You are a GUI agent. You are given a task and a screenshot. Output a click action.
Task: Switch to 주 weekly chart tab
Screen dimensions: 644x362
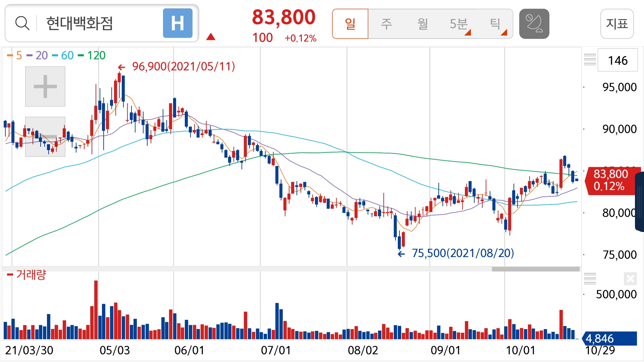coord(386,24)
